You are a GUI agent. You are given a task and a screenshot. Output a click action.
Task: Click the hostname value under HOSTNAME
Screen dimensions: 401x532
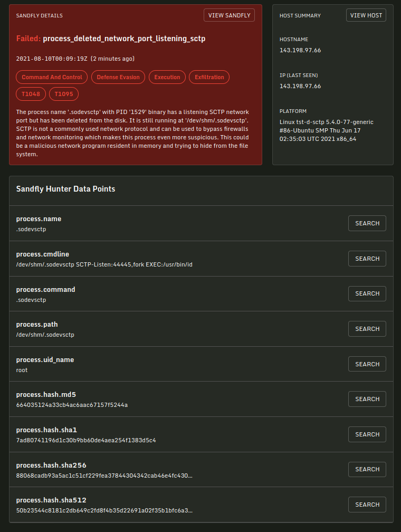point(300,50)
